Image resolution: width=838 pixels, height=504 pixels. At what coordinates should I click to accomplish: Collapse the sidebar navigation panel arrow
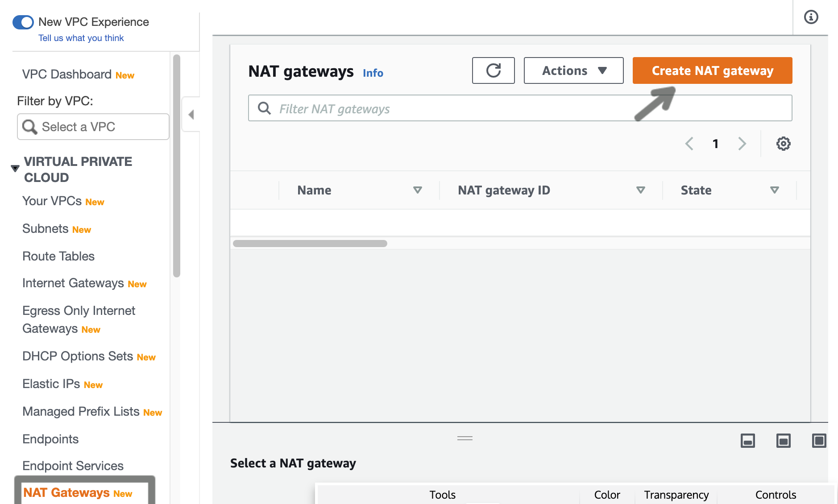tap(191, 115)
